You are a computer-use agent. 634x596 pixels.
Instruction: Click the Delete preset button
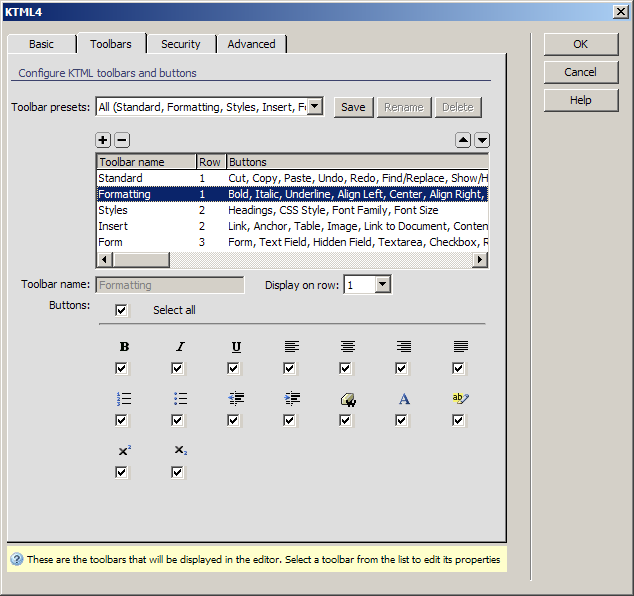(458, 107)
